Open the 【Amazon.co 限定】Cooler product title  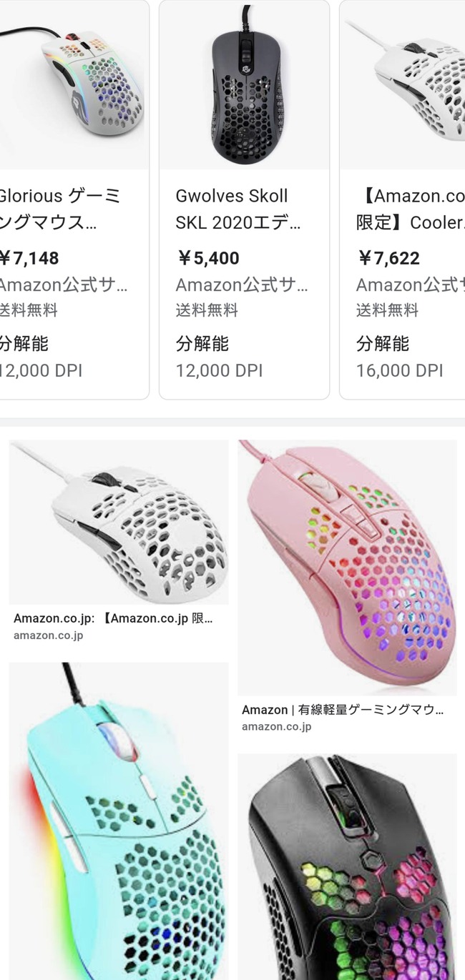click(411, 209)
